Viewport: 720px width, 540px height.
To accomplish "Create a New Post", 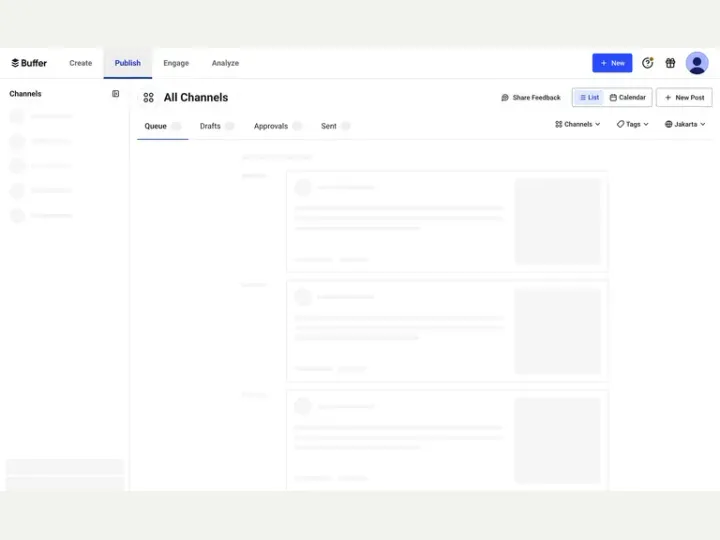I will [x=684, y=97].
